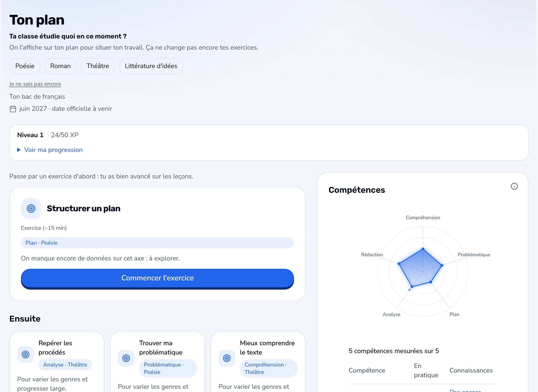Click the Problématique label on radar chart
Image resolution: width=538 pixels, height=392 pixels.
click(474, 254)
